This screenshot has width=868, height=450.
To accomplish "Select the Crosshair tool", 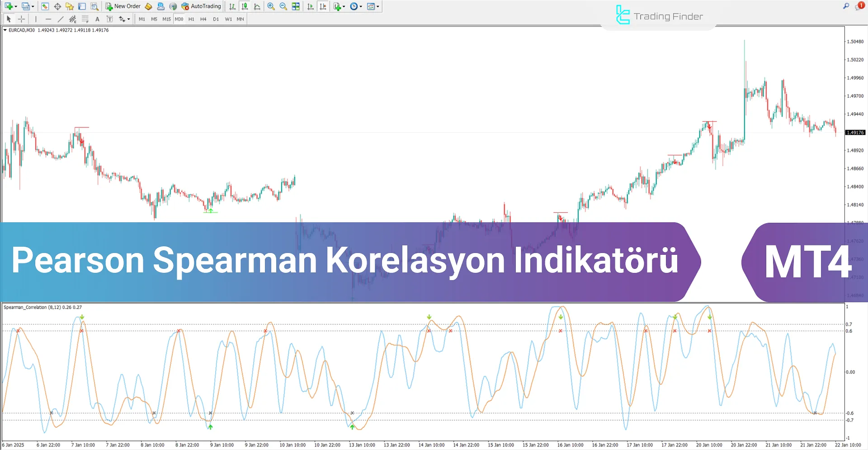I will [x=21, y=19].
